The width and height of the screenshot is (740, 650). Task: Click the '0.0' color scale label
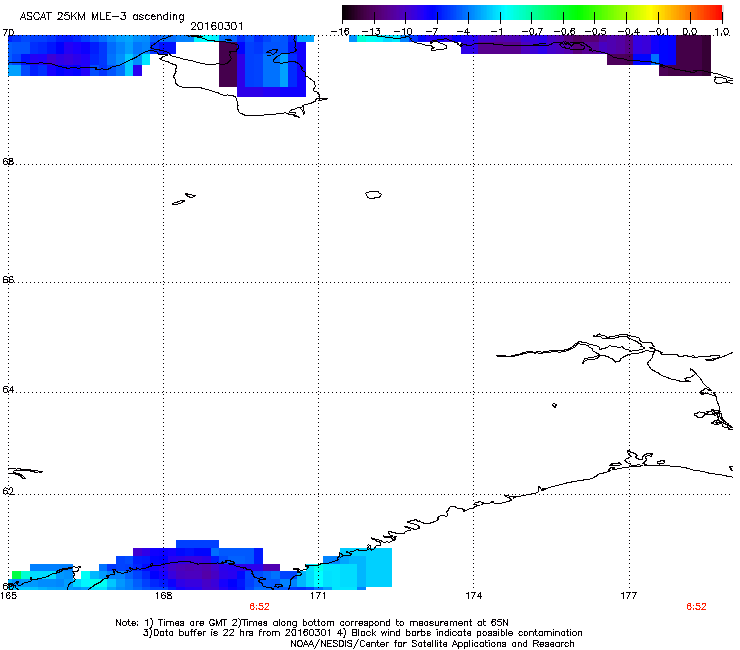click(x=690, y=32)
